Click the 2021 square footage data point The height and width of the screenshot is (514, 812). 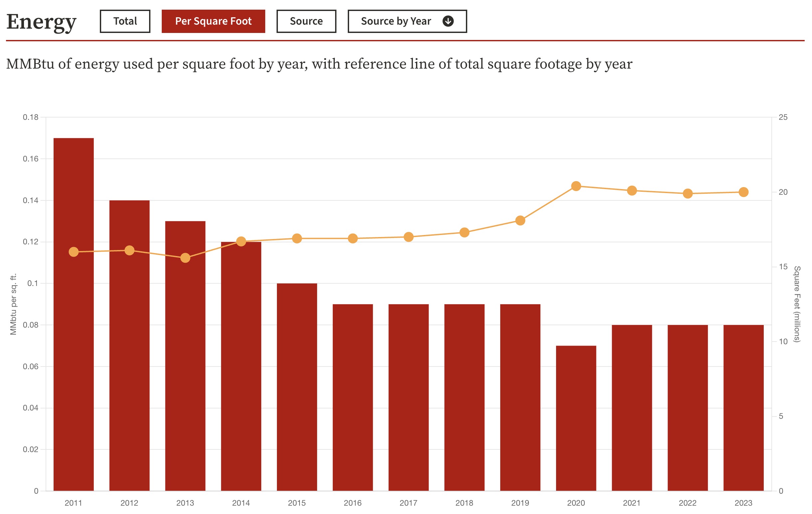[x=632, y=190]
